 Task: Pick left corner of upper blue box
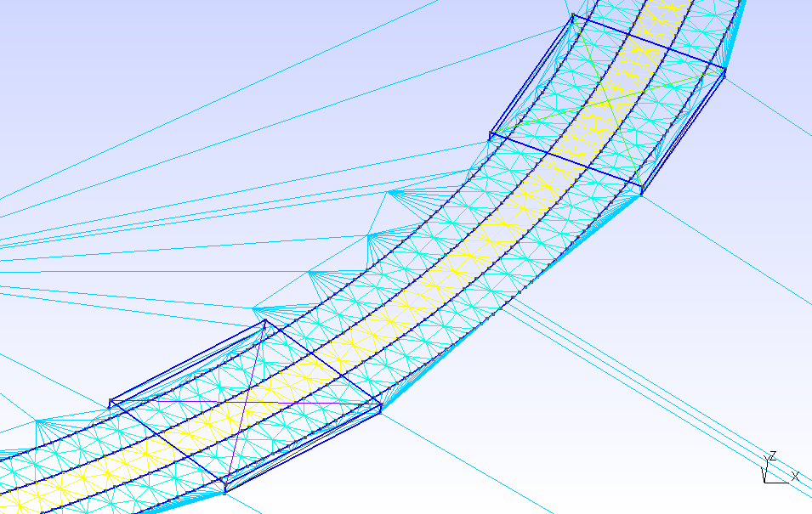click(491, 134)
